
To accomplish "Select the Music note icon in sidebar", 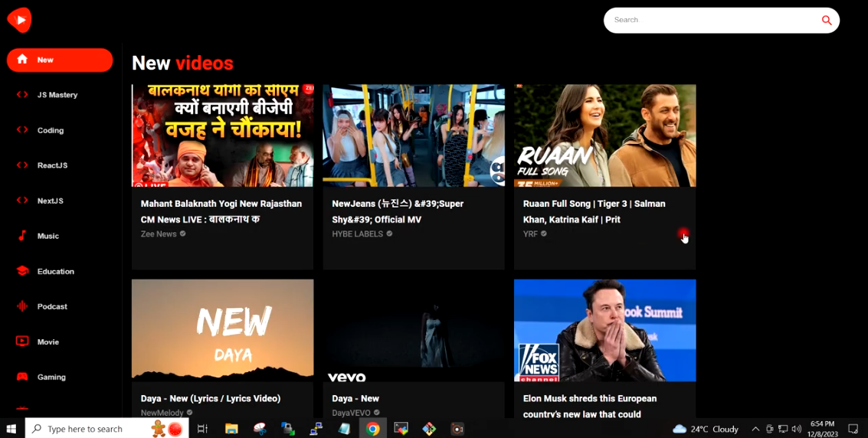I will coord(22,236).
